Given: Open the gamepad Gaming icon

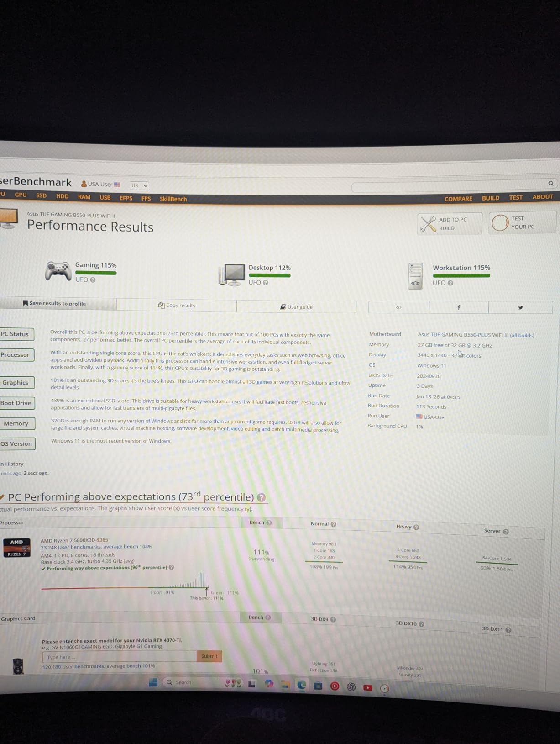Looking at the screenshot, I should [x=58, y=270].
